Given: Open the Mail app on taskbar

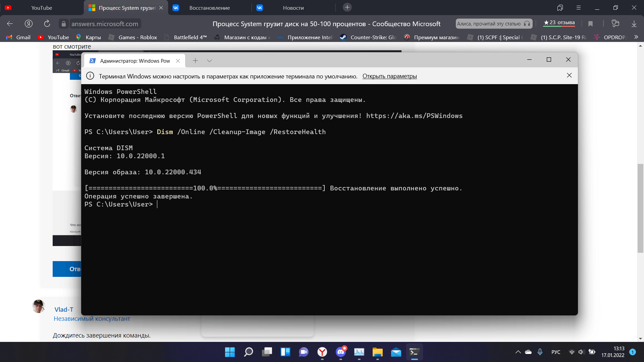Looking at the screenshot, I should point(396,352).
